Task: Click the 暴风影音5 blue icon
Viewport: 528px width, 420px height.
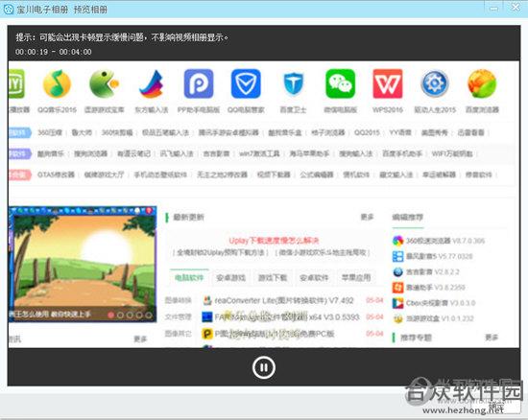Action: coord(398,256)
